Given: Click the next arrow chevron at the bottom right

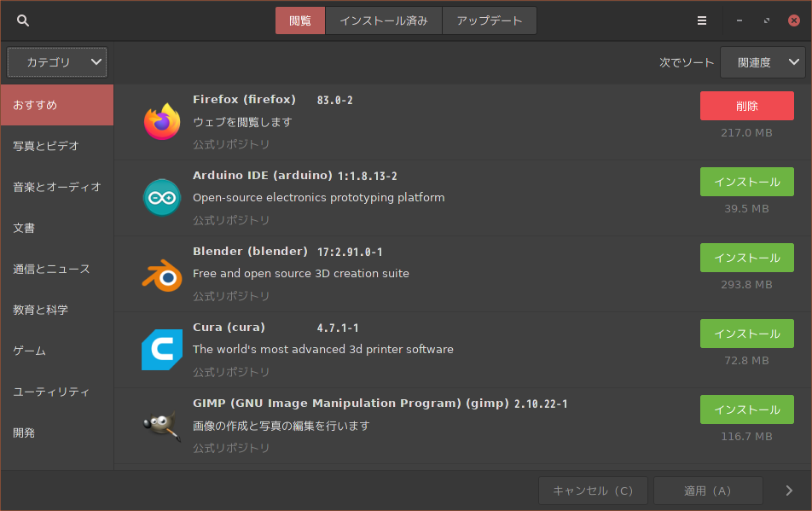Looking at the screenshot, I should 789,491.
